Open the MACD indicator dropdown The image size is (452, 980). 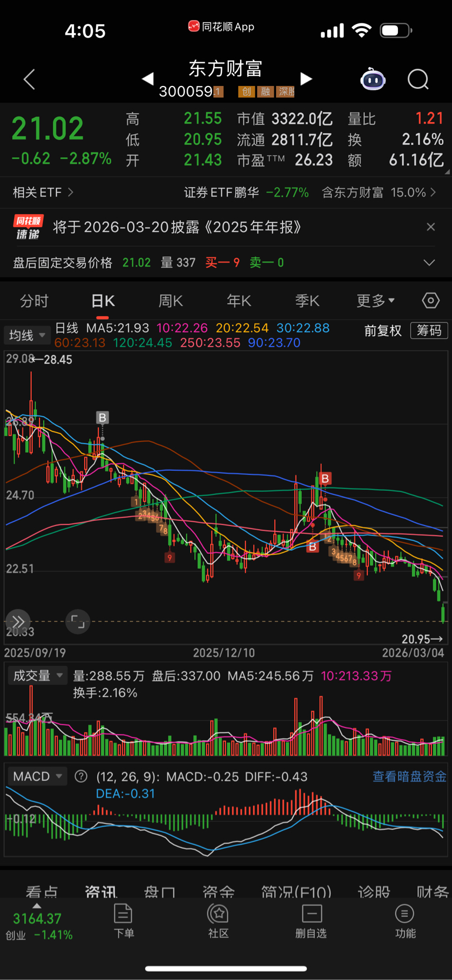pos(37,776)
